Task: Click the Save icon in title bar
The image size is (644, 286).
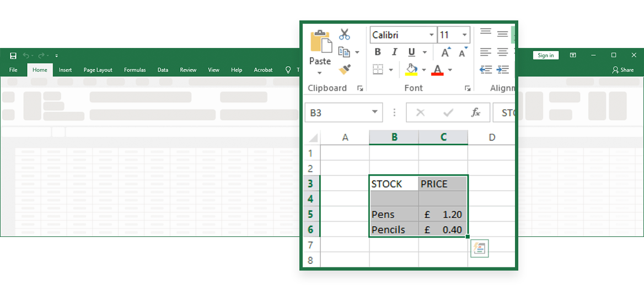Action: pyautogui.click(x=13, y=56)
